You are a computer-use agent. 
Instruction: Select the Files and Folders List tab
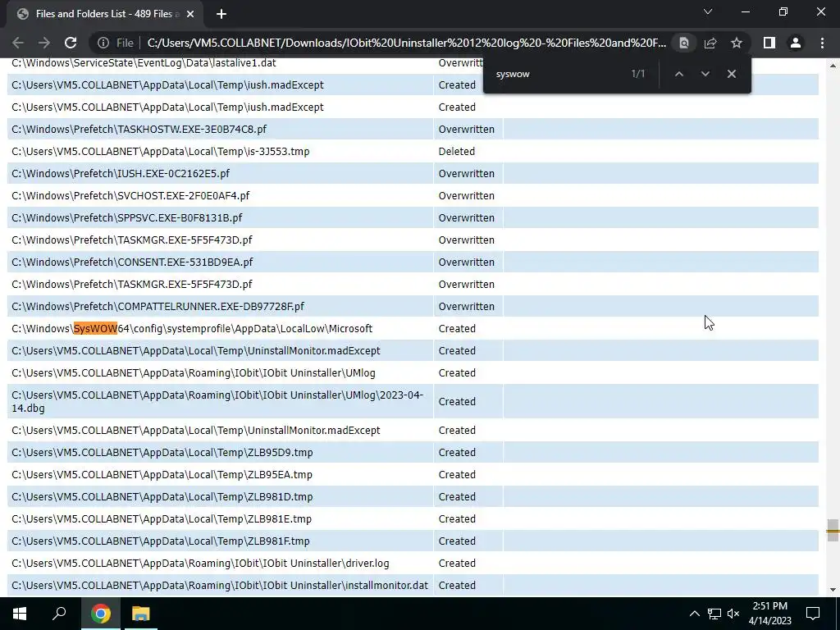104,14
